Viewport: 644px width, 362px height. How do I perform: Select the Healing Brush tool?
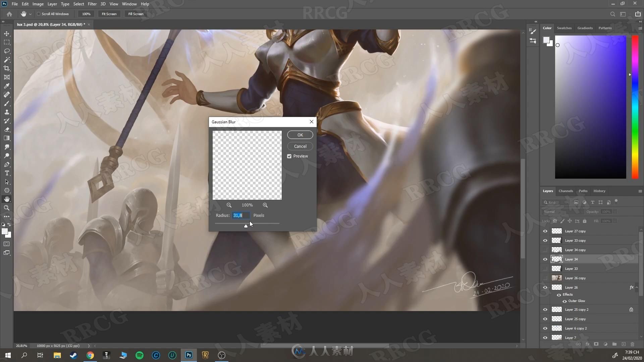click(x=7, y=95)
